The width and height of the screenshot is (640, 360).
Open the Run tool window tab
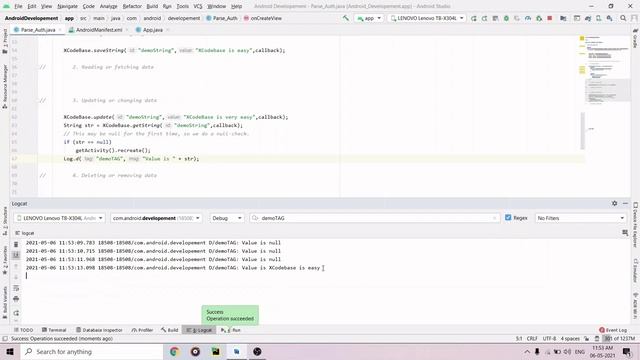click(x=231, y=330)
